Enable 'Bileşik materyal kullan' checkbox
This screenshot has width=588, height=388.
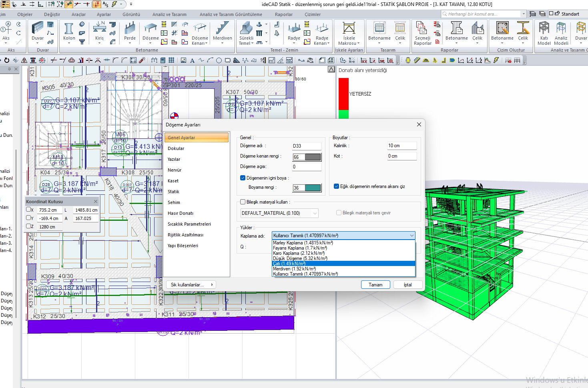tap(243, 202)
